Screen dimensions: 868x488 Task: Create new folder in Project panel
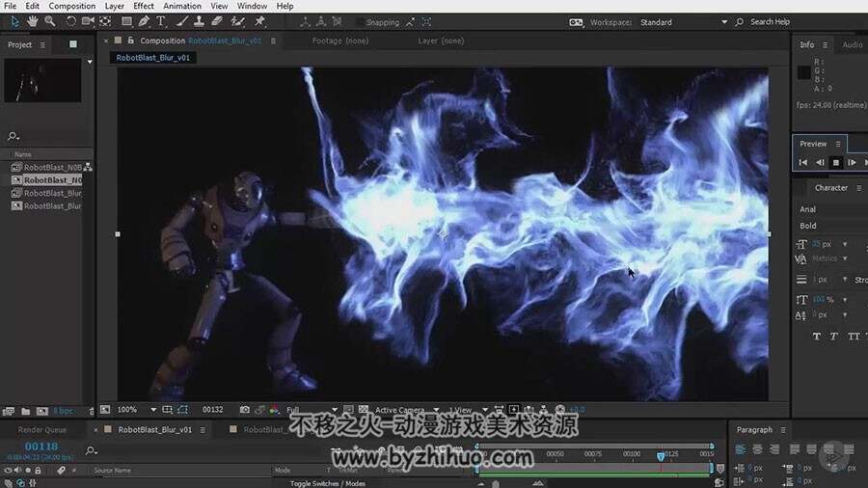tap(25, 411)
